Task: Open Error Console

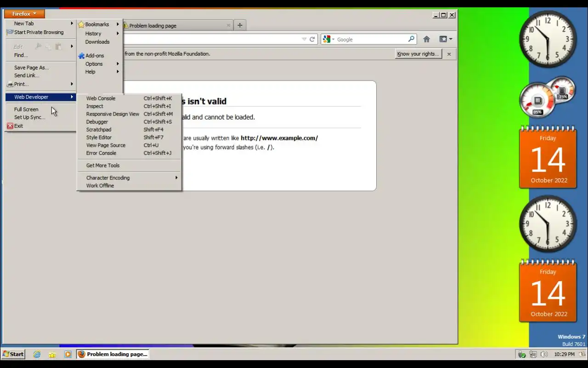Action: [129, 153]
